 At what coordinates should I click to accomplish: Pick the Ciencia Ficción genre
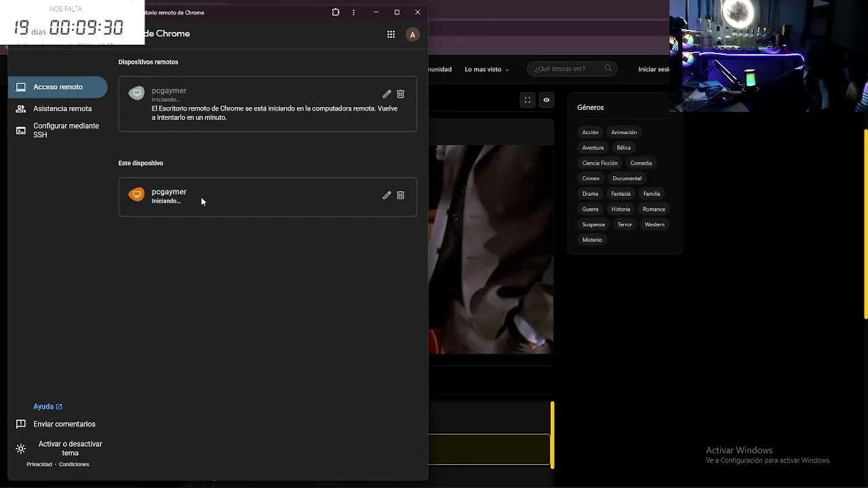point(599,163)
